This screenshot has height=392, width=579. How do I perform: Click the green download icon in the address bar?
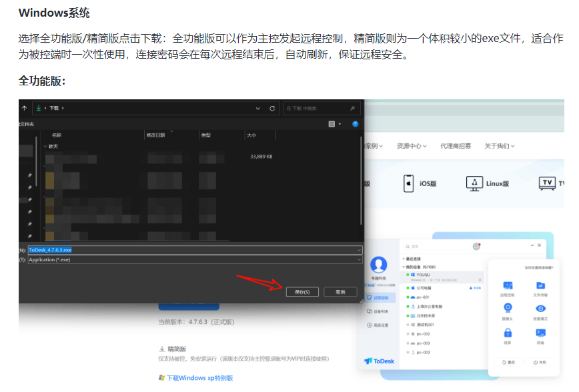click(39, 108)
